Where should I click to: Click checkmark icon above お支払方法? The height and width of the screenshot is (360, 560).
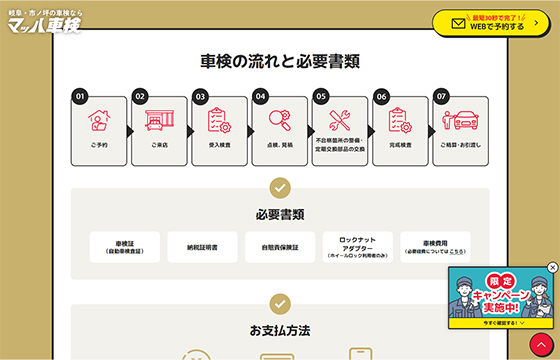[x=280, y=304]
